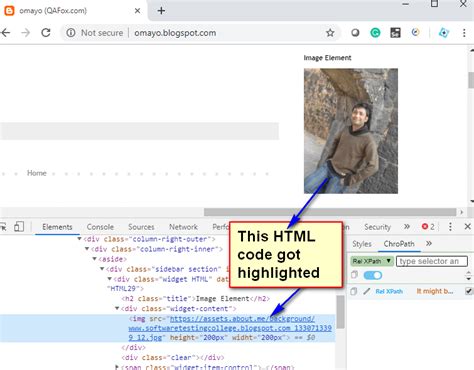
Task: Open the Styles side tab
Action: click(x=362, y=244)
